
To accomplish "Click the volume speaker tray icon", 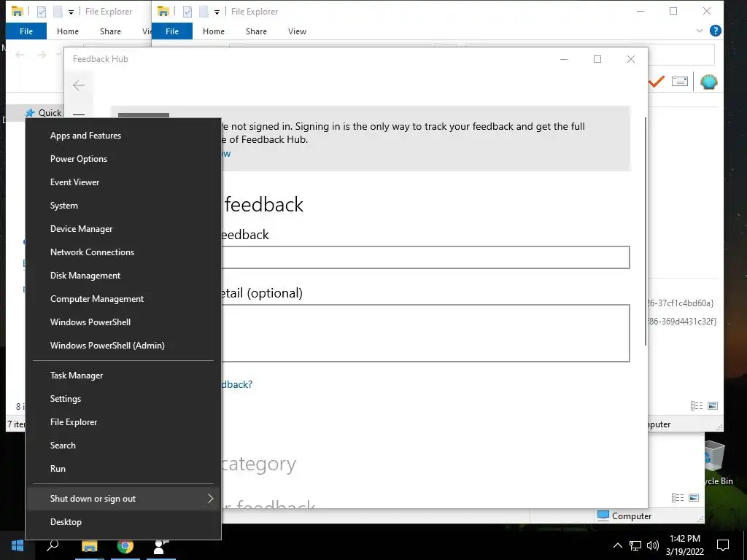I will pyautogui.click(x=653, y=545).
